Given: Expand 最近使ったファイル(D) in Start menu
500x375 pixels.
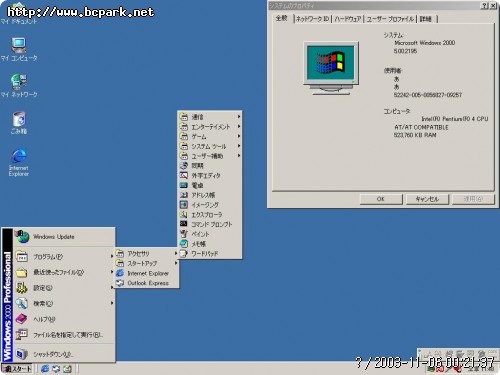Looking at the screenshot, I should 64,272.
